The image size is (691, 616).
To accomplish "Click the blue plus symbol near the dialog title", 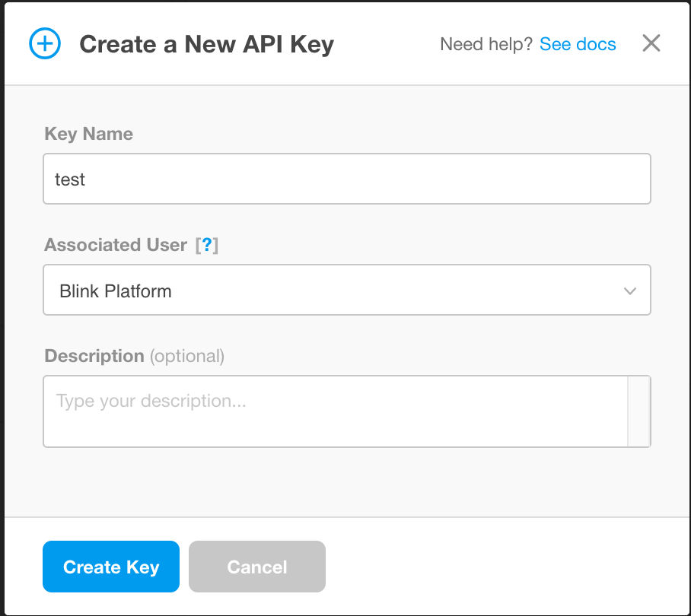I will pos(44,43).
